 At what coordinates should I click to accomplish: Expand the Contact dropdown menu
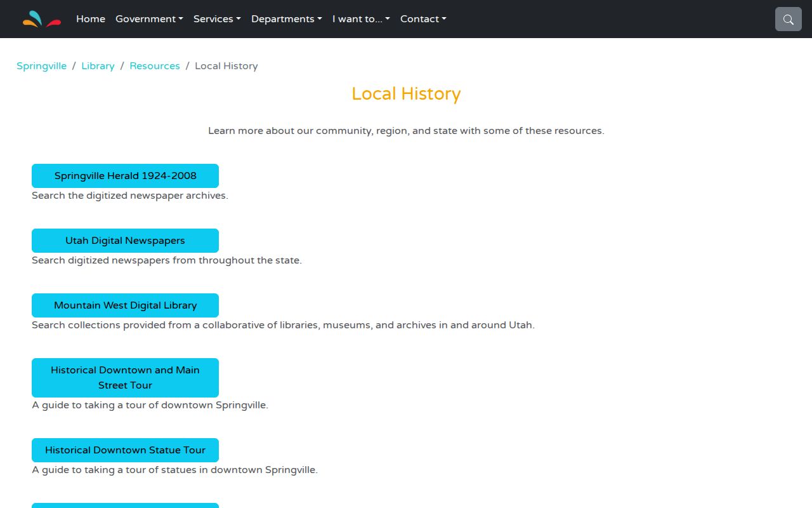[423, 19]
